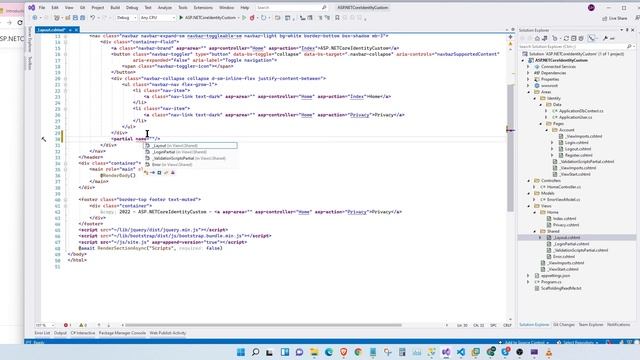Open the Project menu
Image resolution: width=640 pixels, height=360 pixels.
point(98,7)
